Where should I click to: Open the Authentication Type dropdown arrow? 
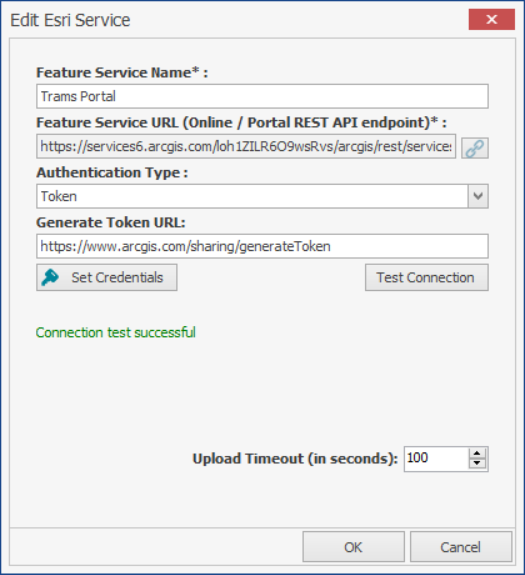click(478, 196)
